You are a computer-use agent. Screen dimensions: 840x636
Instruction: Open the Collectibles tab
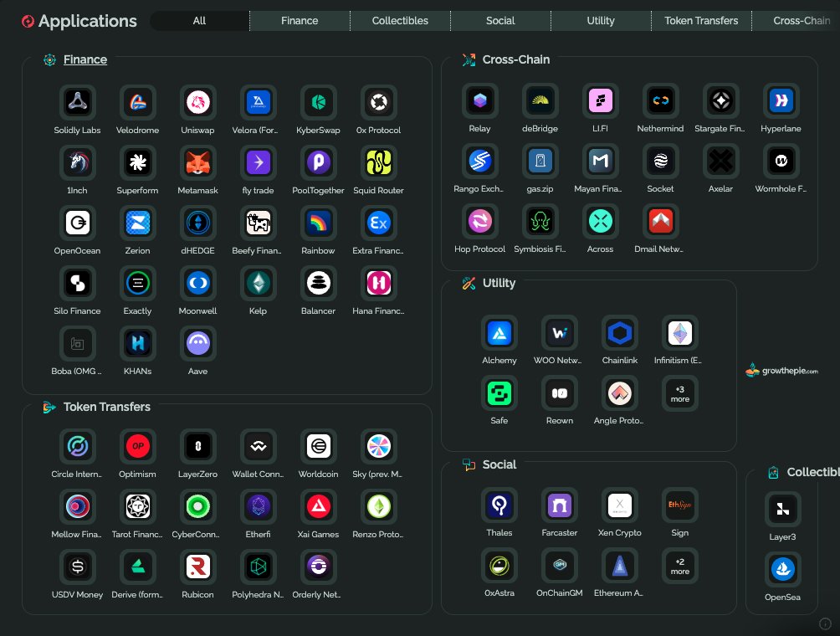(400, 20)
